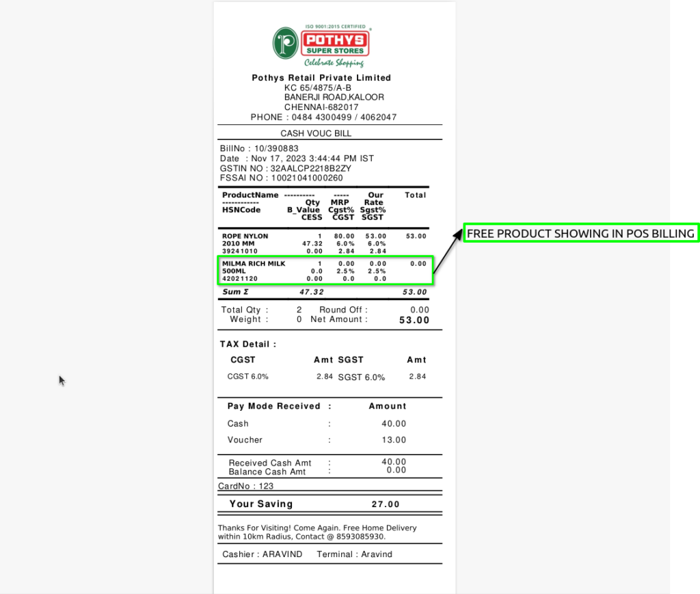Click the Cash amount '40.00'

tap(394, 424)
